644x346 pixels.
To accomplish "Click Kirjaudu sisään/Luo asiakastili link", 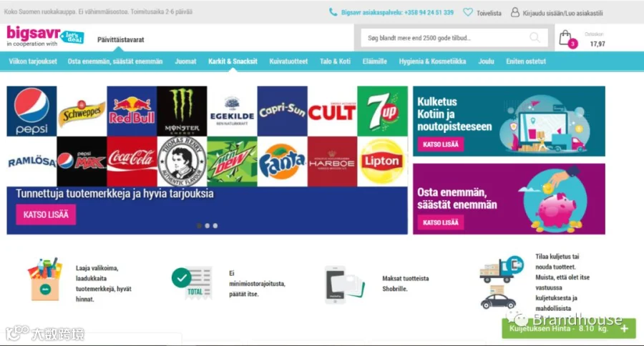I will 562,13.
